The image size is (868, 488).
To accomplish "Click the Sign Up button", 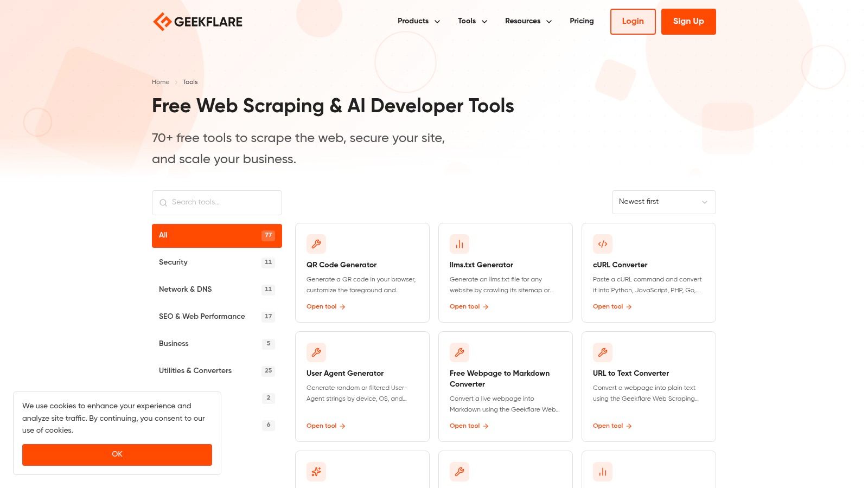I will point(688,22).
